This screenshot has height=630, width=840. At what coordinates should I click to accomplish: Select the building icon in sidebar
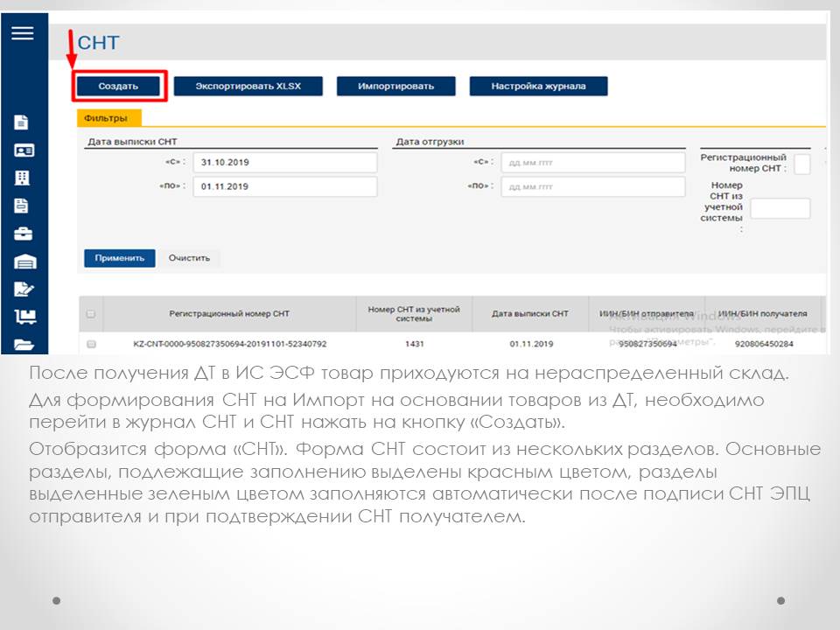pos(23,178)
